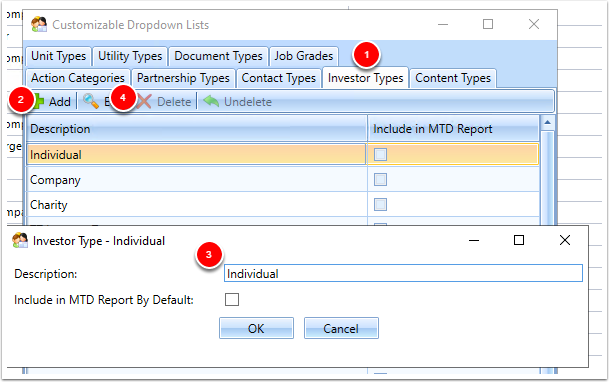Click the Investor Type dialog title icon
609x382 pixels.
pyautogui.click(x=20, y=240)
